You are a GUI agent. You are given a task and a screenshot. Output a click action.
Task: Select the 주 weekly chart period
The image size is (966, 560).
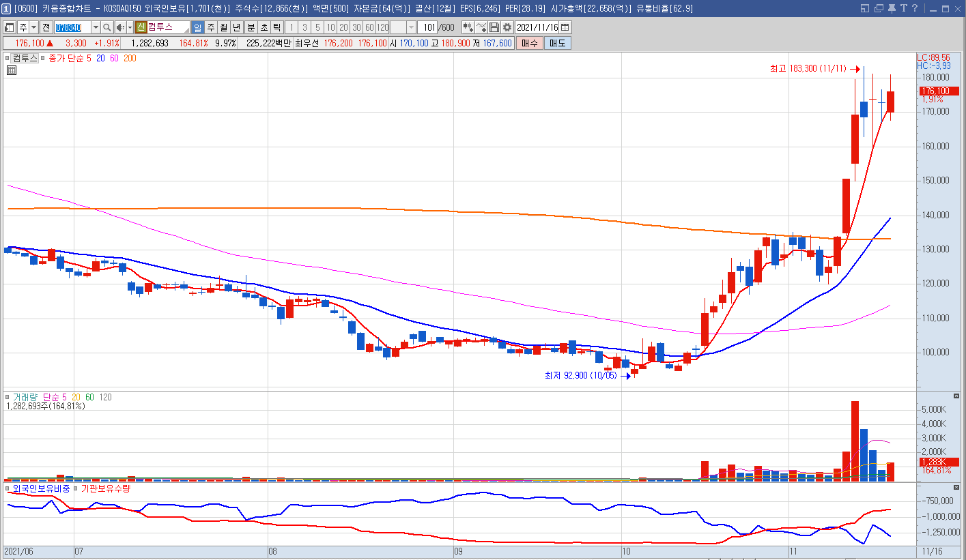tap(211, 27)
